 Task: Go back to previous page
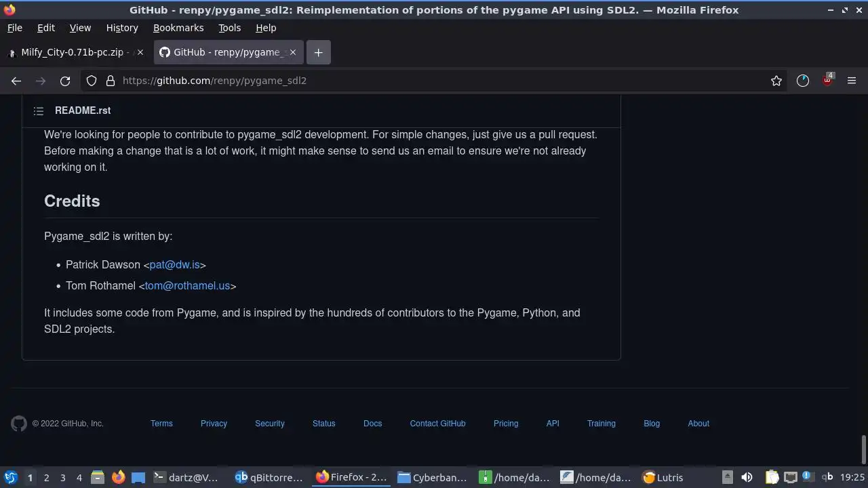[x=16, y=81]
